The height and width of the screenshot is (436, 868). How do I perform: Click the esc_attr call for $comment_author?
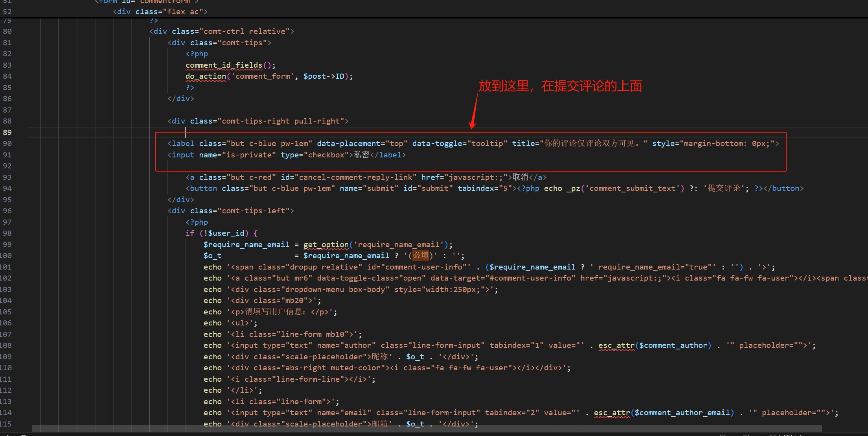(655, 345)
